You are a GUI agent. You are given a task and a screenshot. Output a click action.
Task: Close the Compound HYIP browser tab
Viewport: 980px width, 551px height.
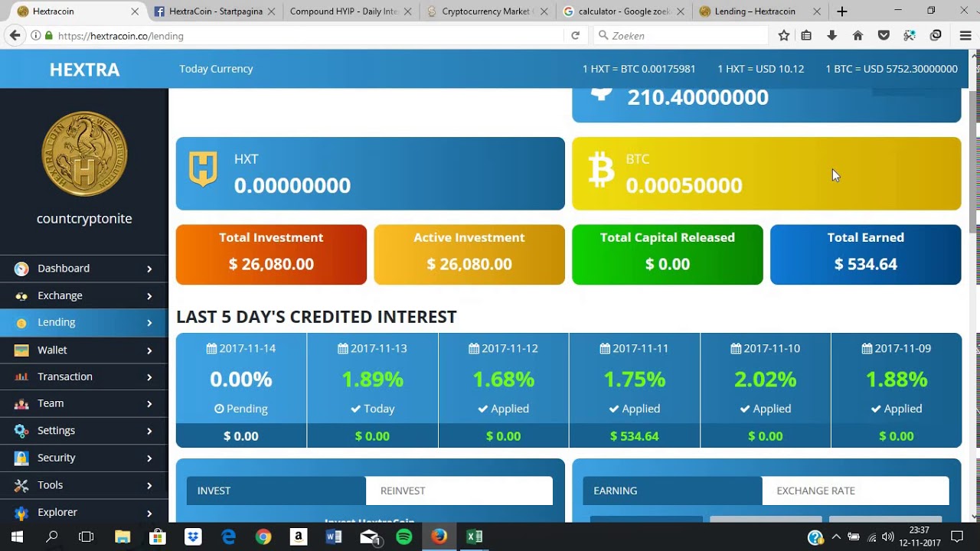[x=407, y=11]
